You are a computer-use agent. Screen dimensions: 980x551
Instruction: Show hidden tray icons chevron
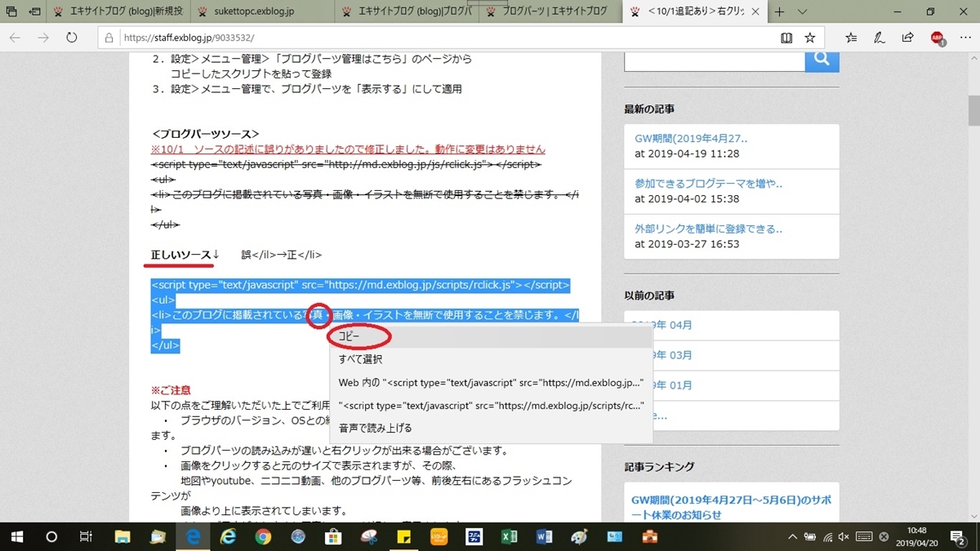pos(791,537)
